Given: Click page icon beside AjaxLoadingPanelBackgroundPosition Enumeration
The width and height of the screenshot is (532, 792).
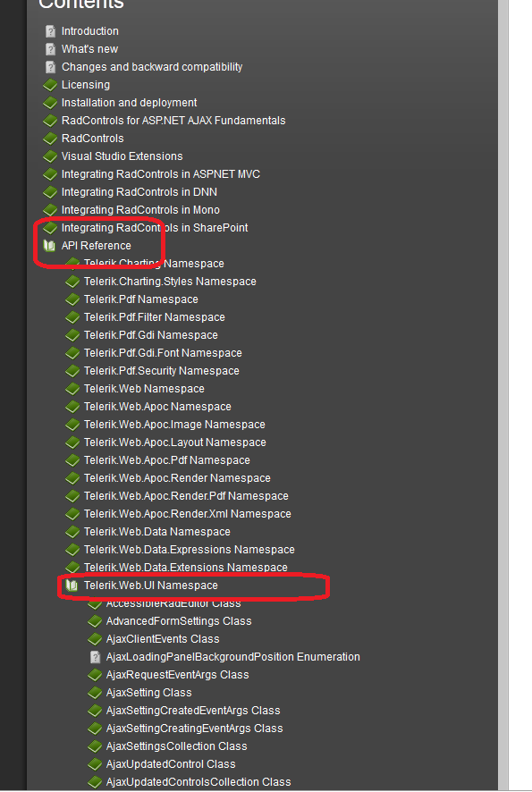Looking at the screenshot, I should (95, 657).
